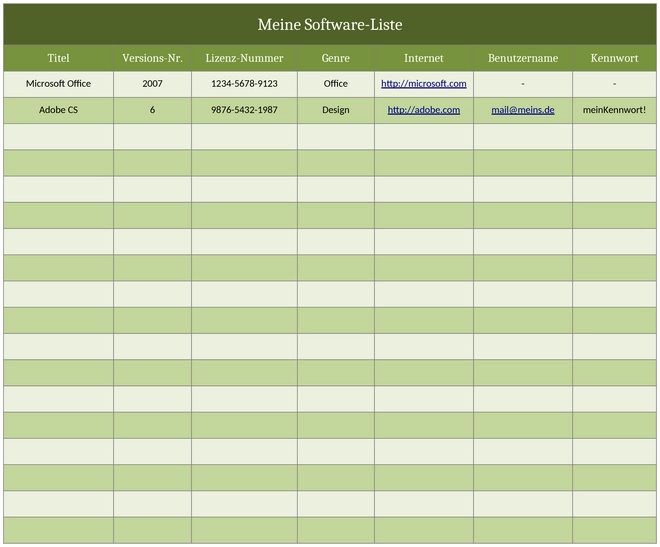Screen dimensions: 660x547
Task: Click the 'Microsoft Office' cell
Action: (59, 84)
